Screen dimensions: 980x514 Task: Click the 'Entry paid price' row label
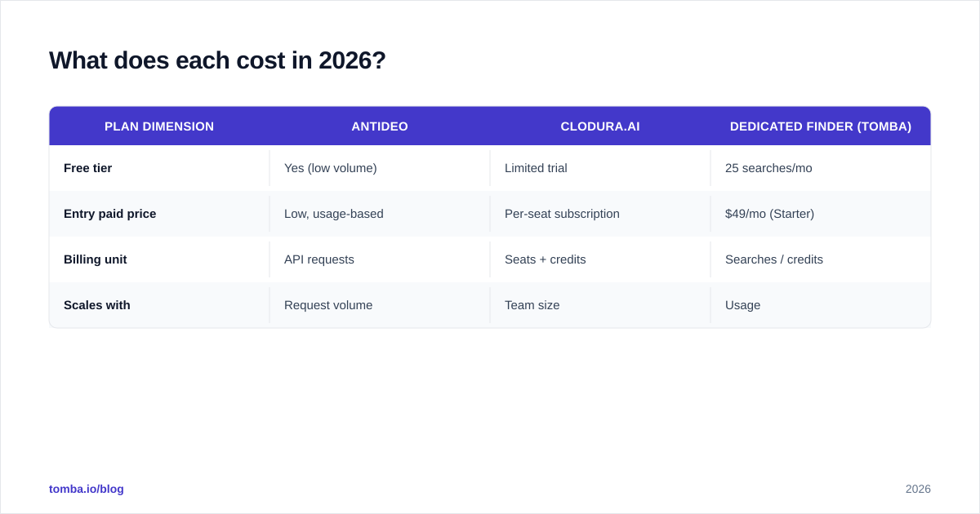point(159,214)
